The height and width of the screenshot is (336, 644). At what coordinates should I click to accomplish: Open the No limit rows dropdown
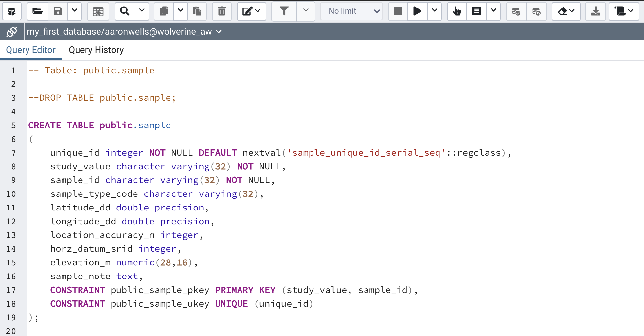[351, 11]
